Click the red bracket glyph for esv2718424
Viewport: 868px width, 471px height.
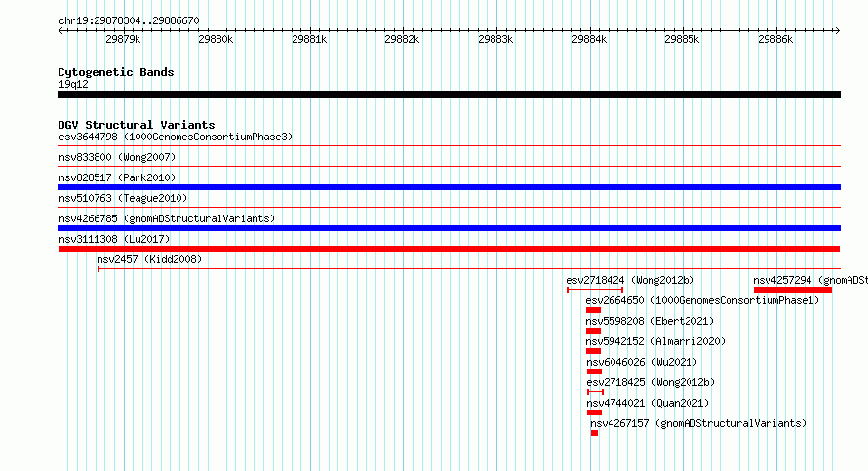tap(595, 290)
